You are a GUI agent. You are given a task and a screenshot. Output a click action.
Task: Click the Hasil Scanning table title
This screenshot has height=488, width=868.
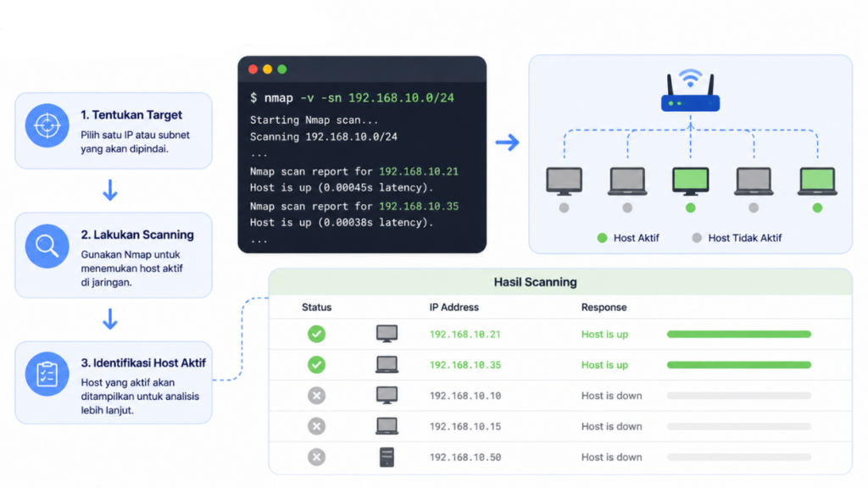[x=536, y=282]
